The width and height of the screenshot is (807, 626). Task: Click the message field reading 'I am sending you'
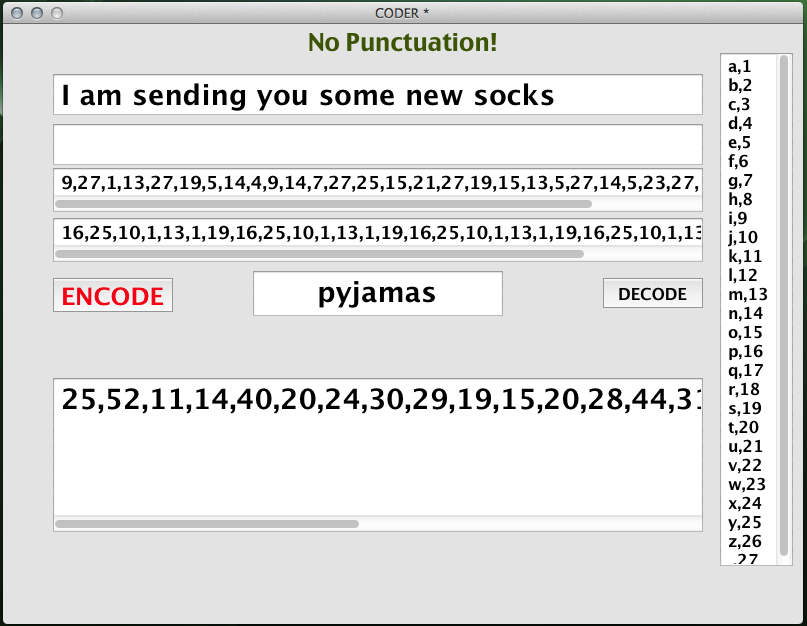pos(377,95)
